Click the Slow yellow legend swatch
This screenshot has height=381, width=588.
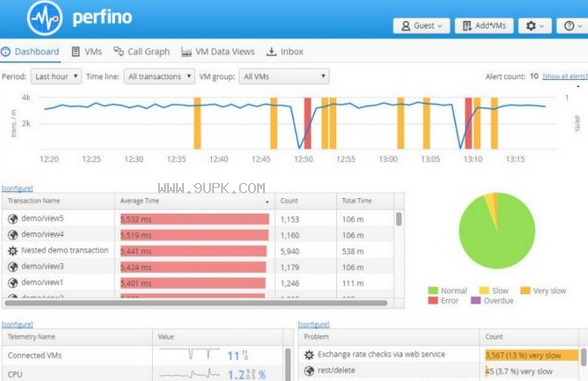point(484,291)
